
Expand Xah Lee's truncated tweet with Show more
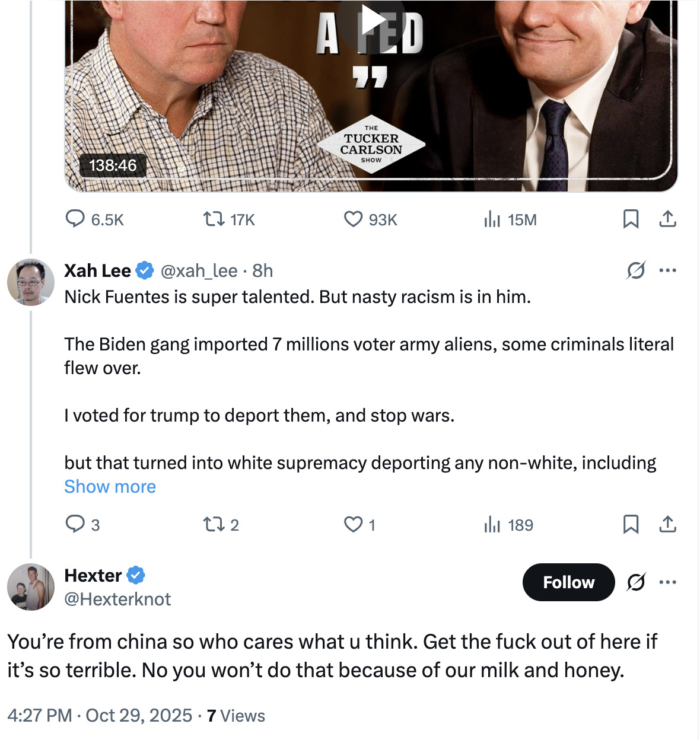click(110, 486)
